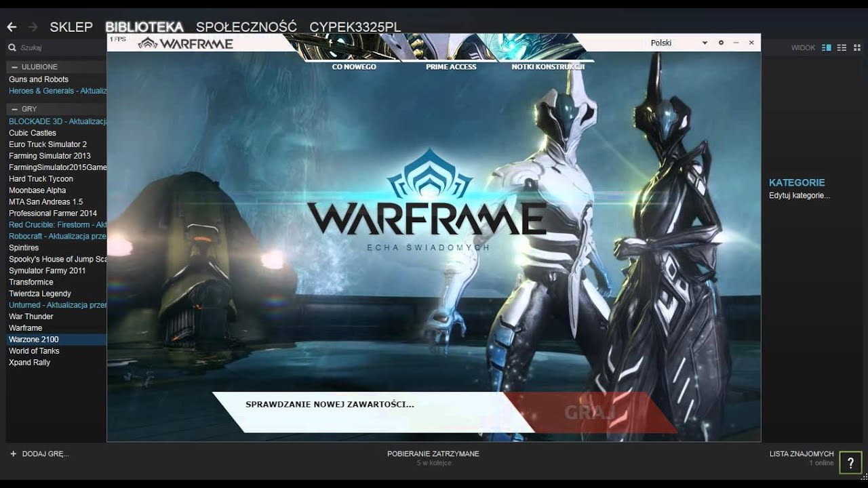Click the Warframe logo in launcher header

(x=185, y=44)
